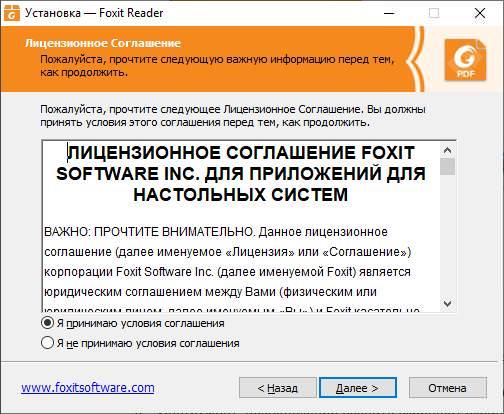
Task: Click scroll-down arrow of license text
Action: (x=447, y=303)
